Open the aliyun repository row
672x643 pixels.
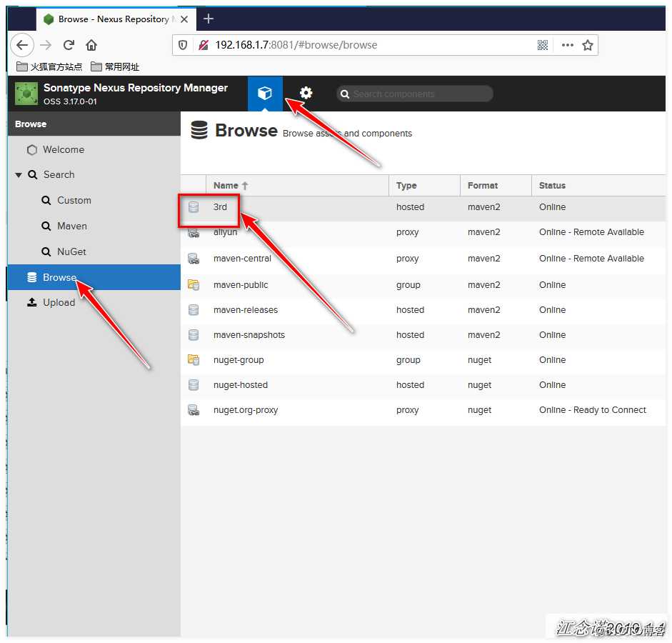coord(423,232)
